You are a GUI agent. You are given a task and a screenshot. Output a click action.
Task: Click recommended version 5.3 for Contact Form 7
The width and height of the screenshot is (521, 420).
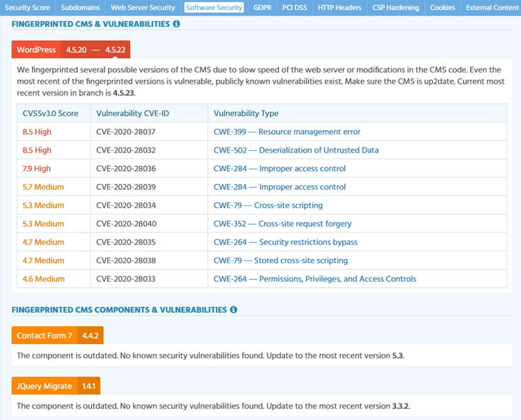coord(397,356)
